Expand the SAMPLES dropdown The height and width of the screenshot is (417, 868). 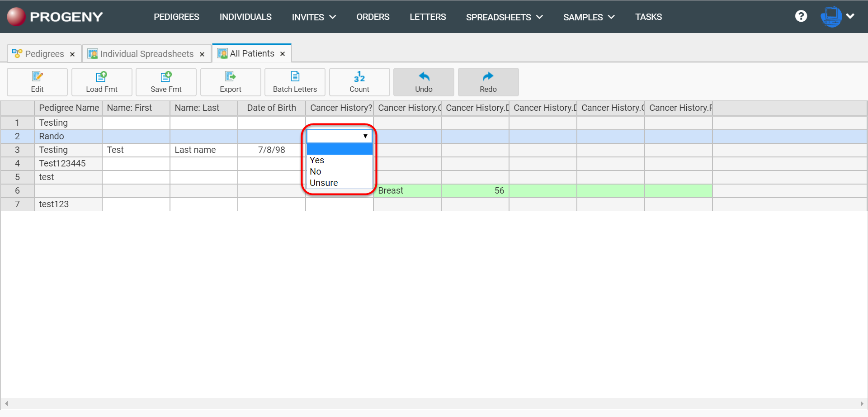pos(589,17)
